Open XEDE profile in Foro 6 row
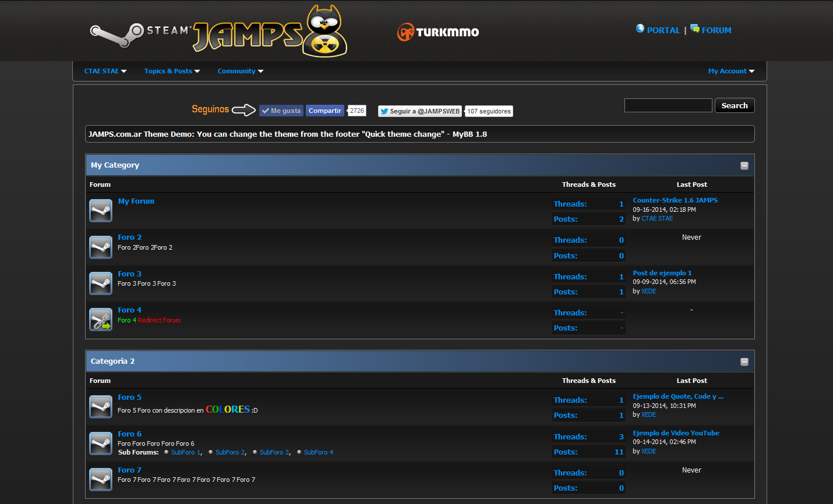833x504 pixels. (648, 452)
